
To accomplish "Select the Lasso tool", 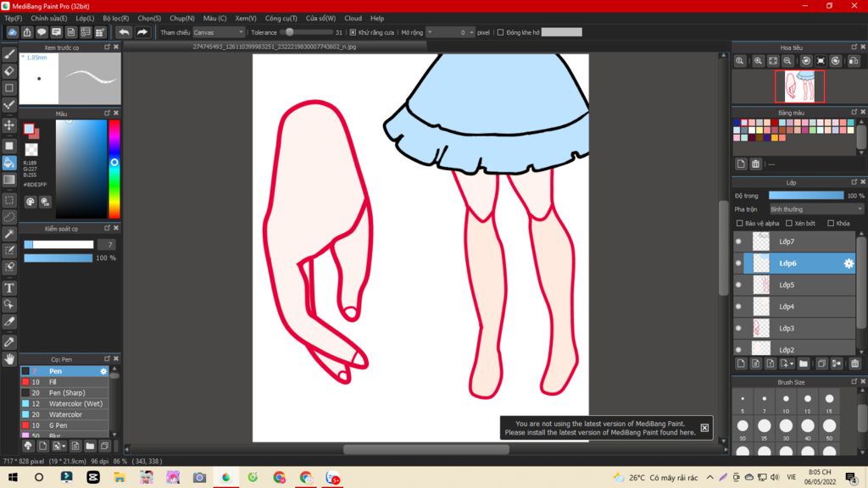I will (9, 217).
